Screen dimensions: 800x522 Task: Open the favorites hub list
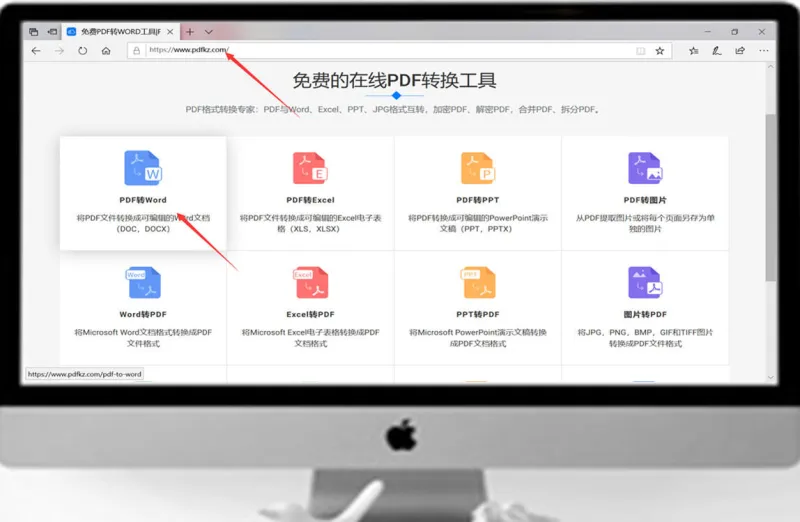pos(693,51)
